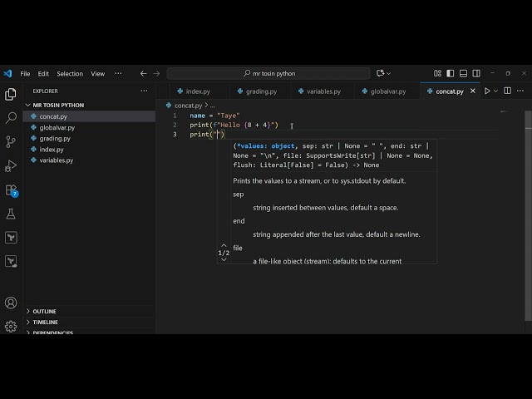This screenshot has height=399, width=532.
Task: Open the Edit menu
Action: (x=43, y=74)
